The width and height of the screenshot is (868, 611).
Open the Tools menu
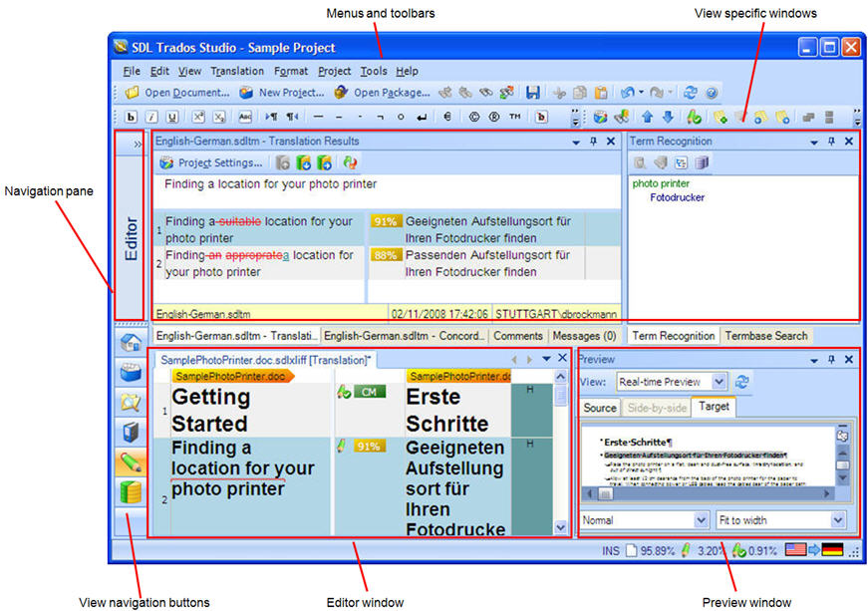[x=374, y=71]
